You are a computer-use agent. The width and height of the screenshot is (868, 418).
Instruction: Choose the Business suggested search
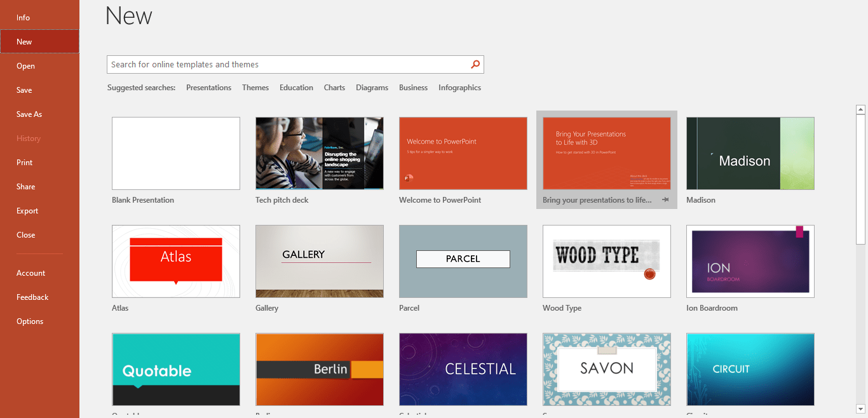click(413, 88)
